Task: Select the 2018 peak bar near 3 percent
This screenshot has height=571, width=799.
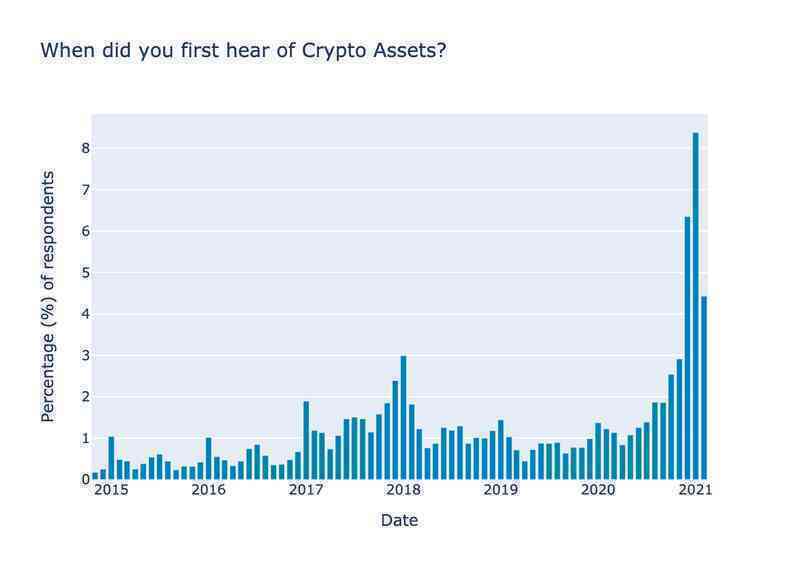Action: pos(404,418)
